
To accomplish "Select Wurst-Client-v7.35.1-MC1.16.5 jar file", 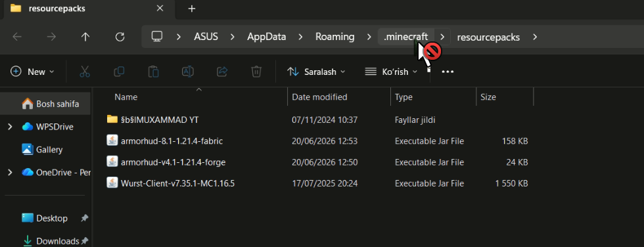I will (177, 183).
